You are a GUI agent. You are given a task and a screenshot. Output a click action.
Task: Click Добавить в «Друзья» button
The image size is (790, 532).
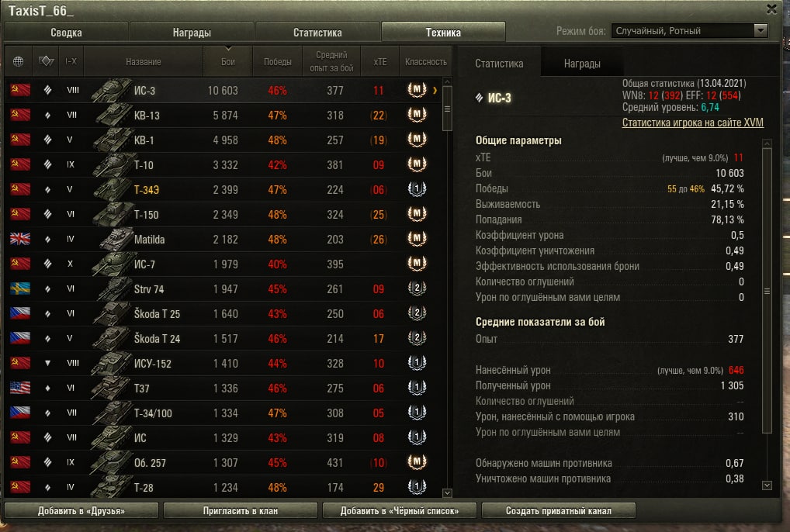(x=81, y=510)
